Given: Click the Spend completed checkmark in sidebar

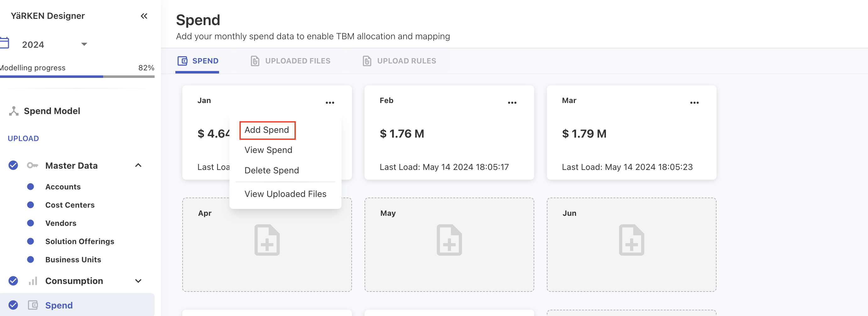Looking at the screenshot, I should click(13, 305).
